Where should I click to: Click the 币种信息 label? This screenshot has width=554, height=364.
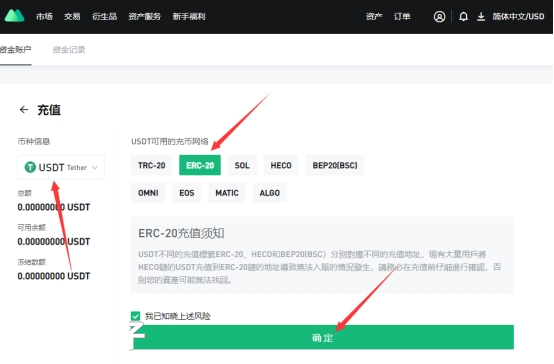coord(34,141)
